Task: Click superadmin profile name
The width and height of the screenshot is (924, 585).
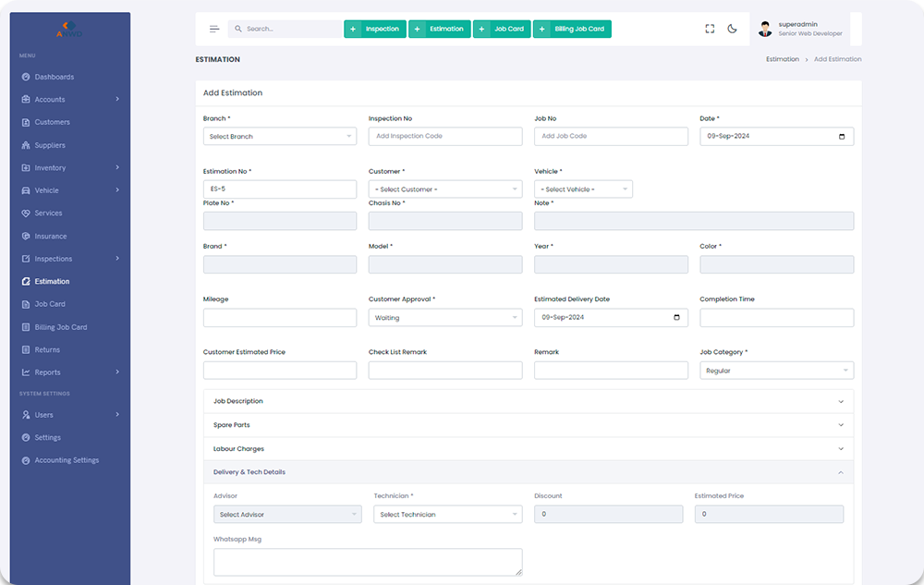Action: [x=798, y=25]
